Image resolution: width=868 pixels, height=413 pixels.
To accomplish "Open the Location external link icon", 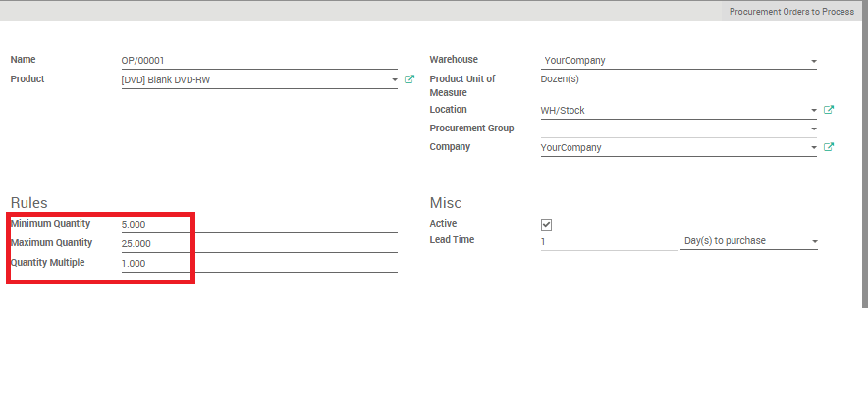I will click(x=829, y=110).
